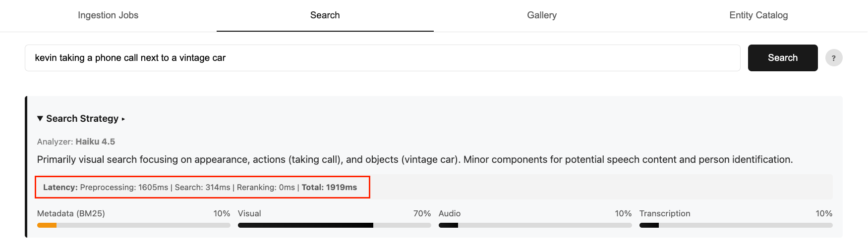Go to the Entity Catalog tab
Viewport: 868px width, 248px height.
point(758,15)
